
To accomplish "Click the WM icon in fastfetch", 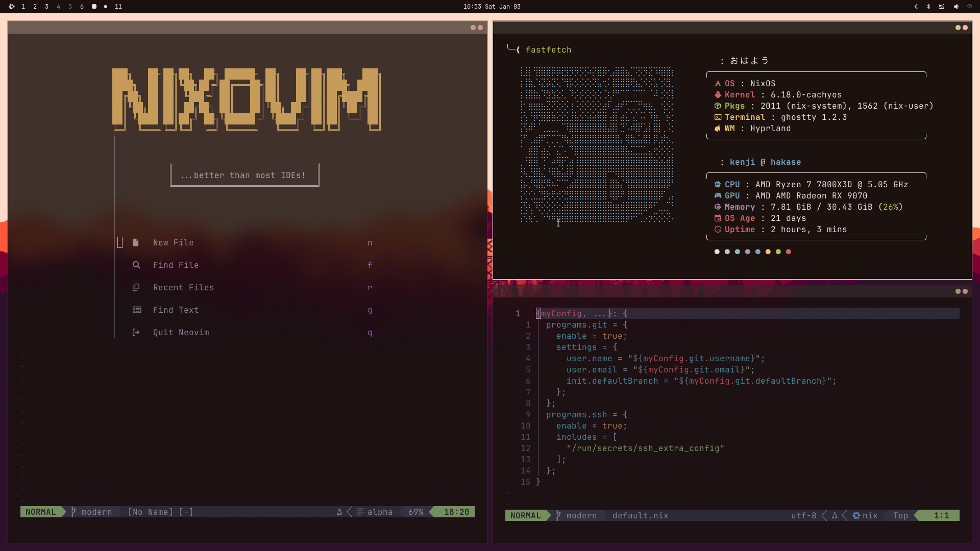I will tap(718, 129).
